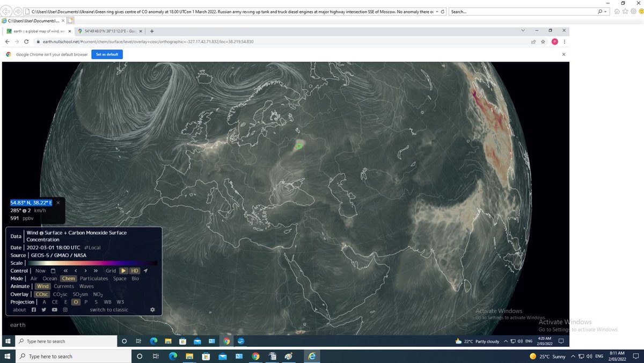Click the current position arrow icon
The height and width of the screenshot is (363, 644).
(x=145, y=271)
